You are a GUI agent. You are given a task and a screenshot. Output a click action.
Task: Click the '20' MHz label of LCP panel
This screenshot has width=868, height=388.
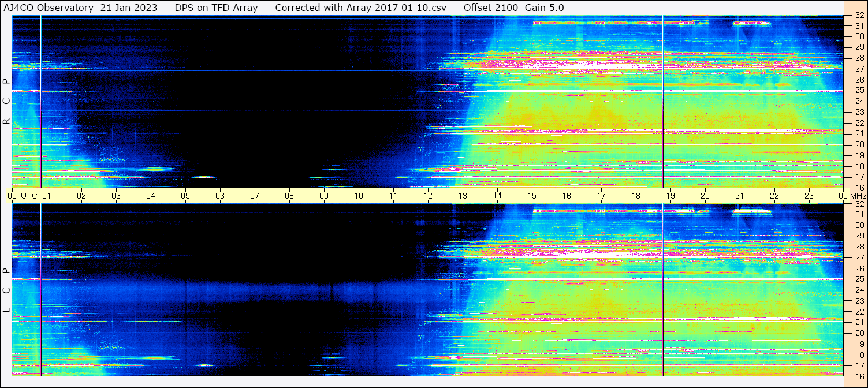click(859, 333)
